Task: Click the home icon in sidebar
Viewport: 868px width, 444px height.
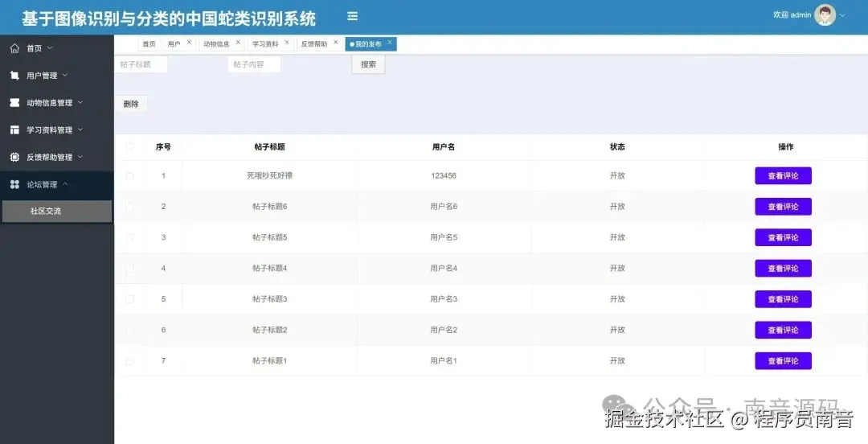Action: tap(15, 48)
